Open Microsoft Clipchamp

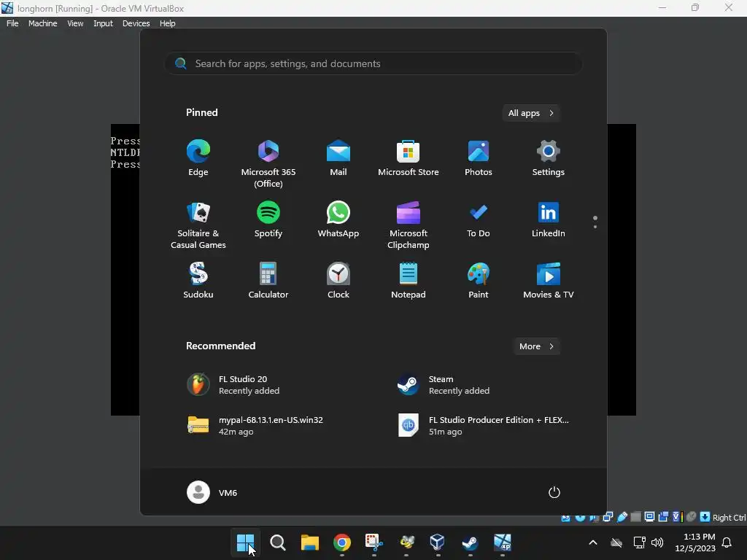[x=409, y=225]
